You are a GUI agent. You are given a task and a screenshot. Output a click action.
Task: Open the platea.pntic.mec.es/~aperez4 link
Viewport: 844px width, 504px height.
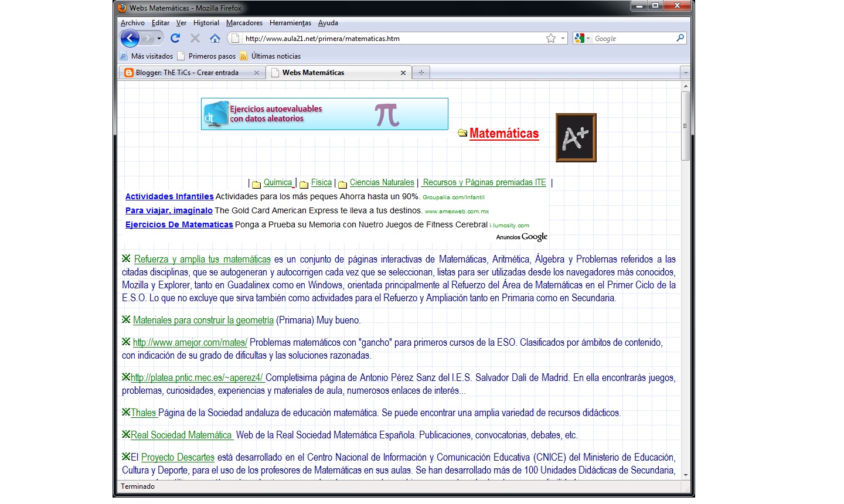tap(197, 377)
